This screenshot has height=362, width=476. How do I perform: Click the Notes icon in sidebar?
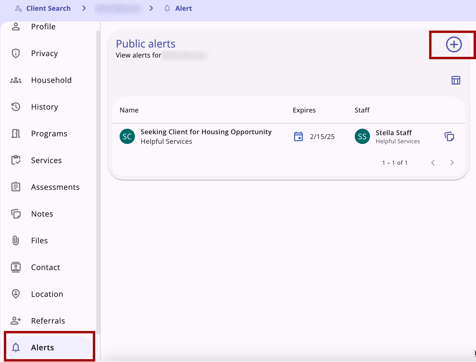coord(16,214)
